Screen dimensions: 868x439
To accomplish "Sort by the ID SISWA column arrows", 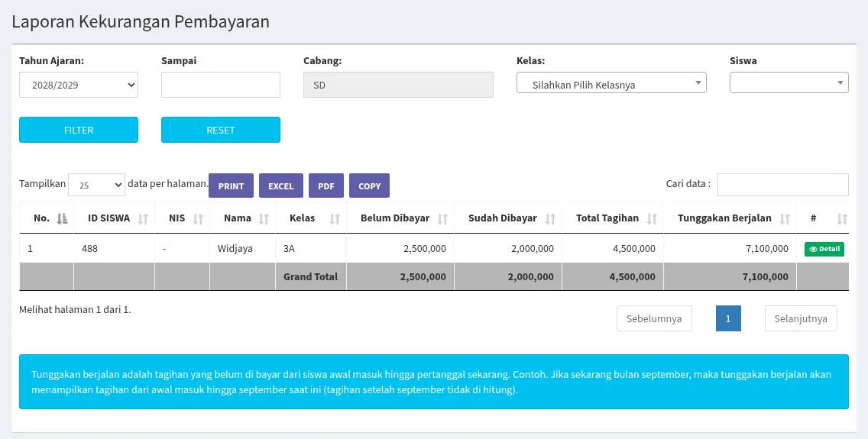I will 143,218.
